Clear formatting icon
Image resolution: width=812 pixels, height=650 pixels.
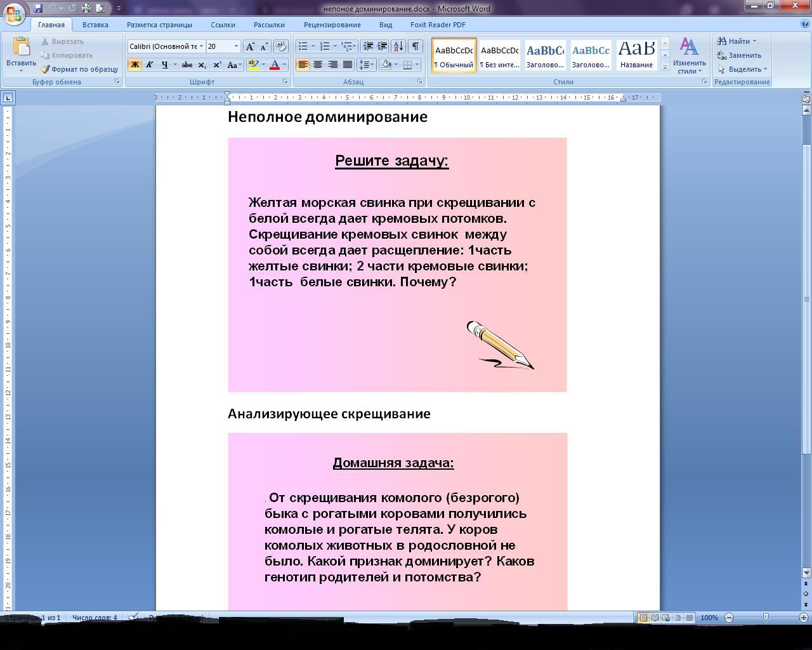tap(281, 46)
